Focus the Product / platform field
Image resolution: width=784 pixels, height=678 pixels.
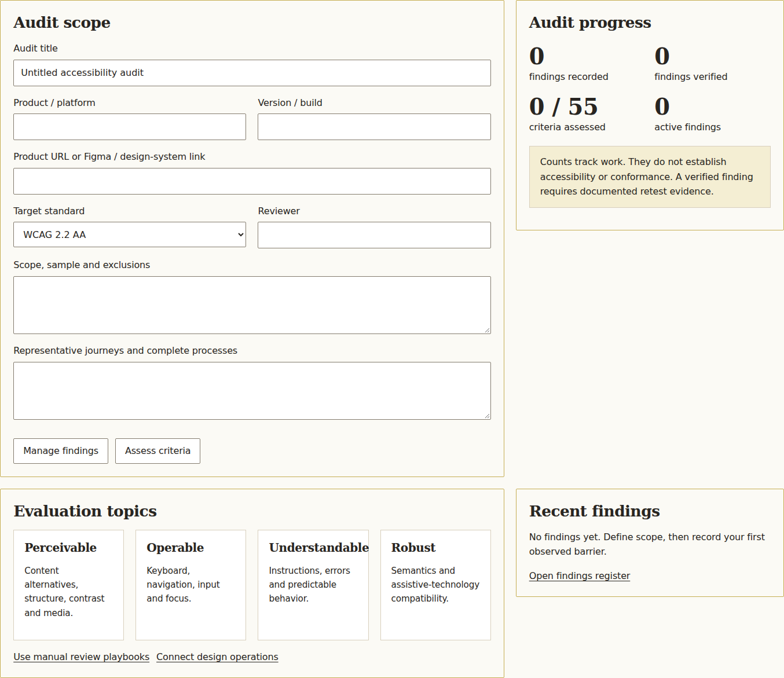click(130, 127)
